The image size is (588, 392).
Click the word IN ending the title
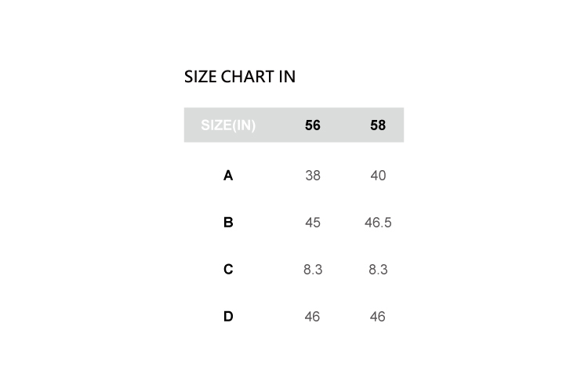(287, 77)
